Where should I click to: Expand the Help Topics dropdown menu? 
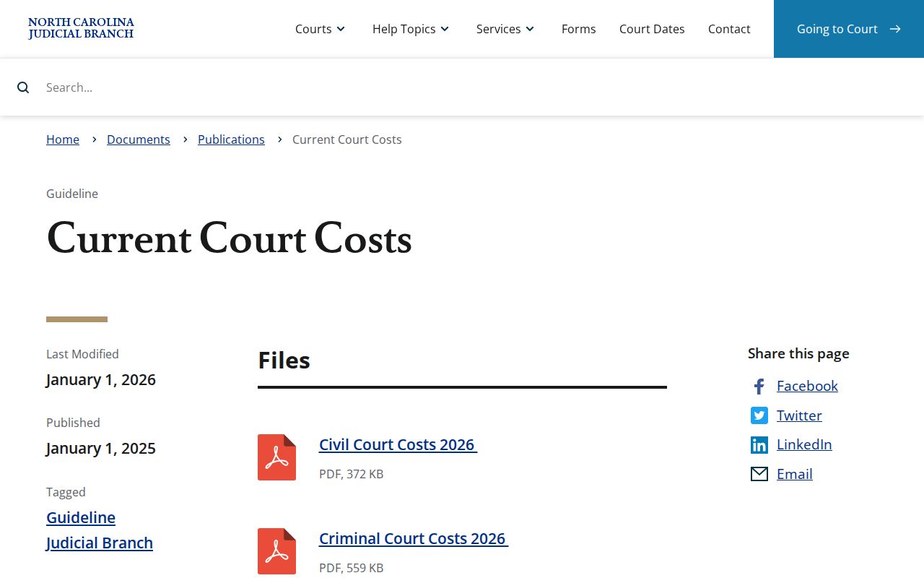tap(411, 29)
